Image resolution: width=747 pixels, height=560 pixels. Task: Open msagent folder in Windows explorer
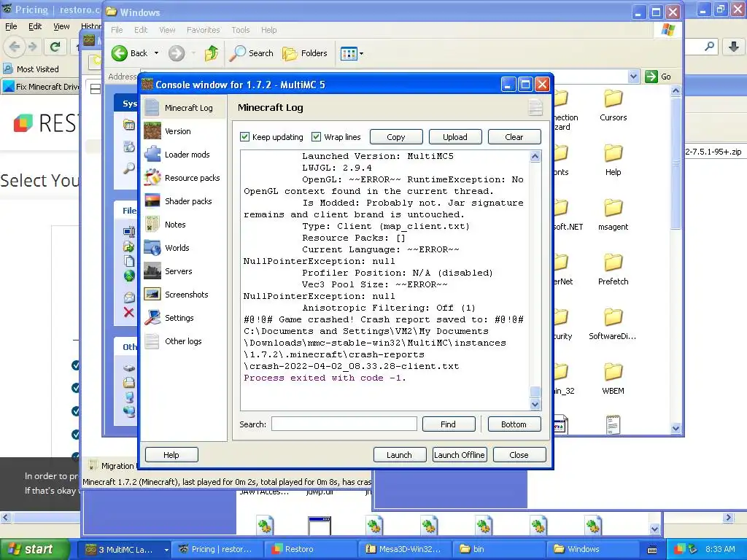(613, 215)
